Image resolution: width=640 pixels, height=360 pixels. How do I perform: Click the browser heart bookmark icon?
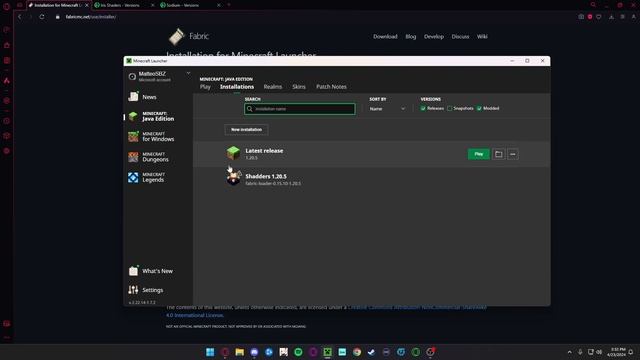point(599,17)
